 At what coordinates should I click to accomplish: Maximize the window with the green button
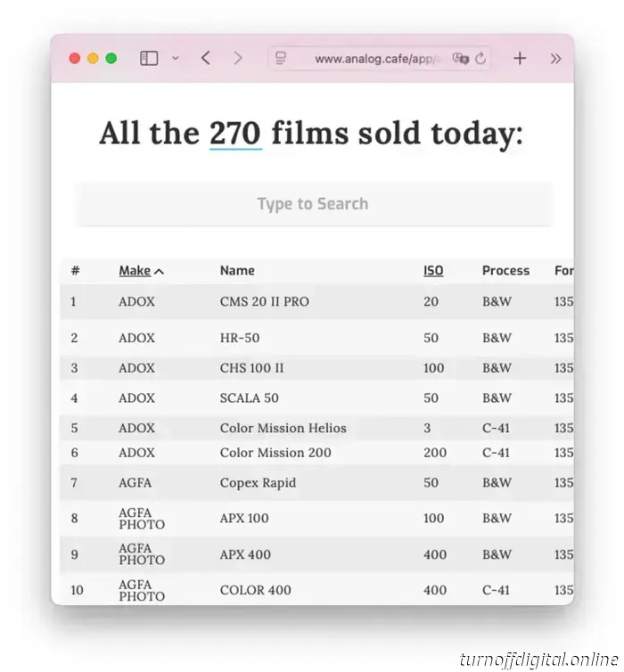(111, 58)
